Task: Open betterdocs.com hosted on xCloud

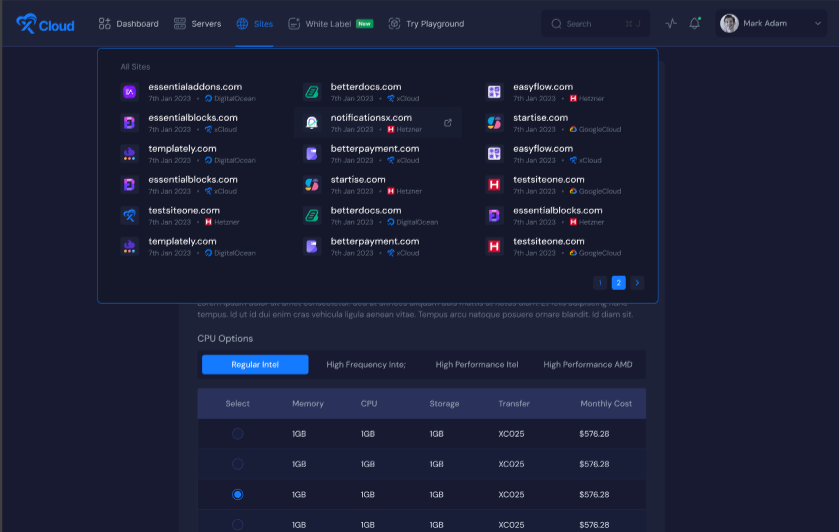Action: click(366, 87)
